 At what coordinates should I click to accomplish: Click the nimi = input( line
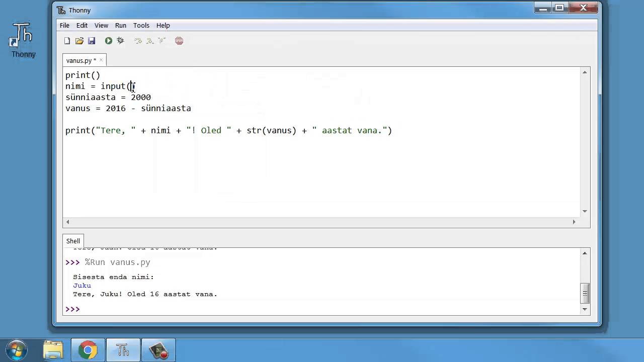100,86
